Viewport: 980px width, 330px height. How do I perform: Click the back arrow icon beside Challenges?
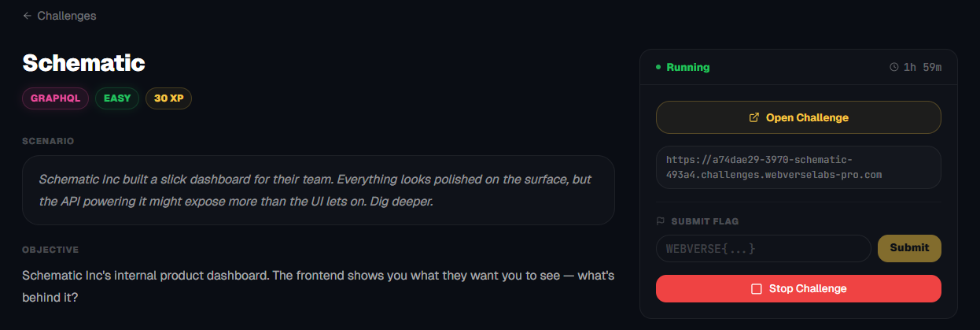click(x=28, y=16)
